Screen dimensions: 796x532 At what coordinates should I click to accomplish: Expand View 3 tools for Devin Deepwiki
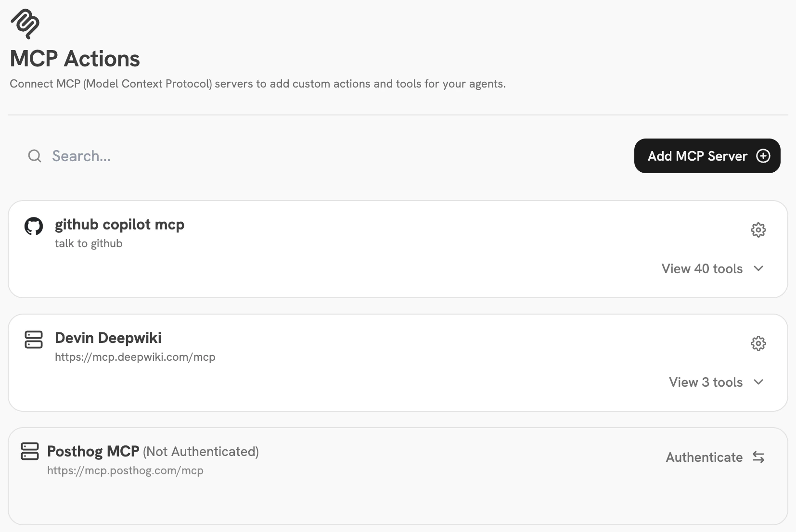coord(706,382)
